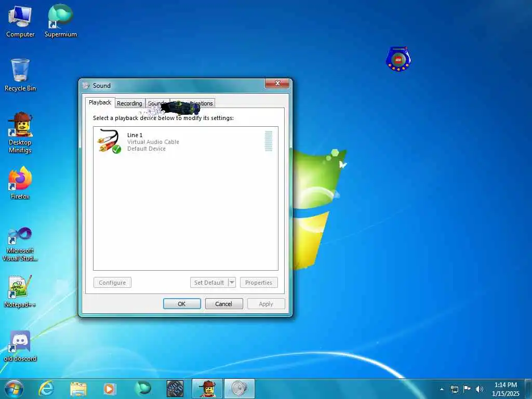Image resolution: width=532 pixels, height=399 pixels.
Task: Click the desktop minifig over the tabs
Action: click(180, 108)
